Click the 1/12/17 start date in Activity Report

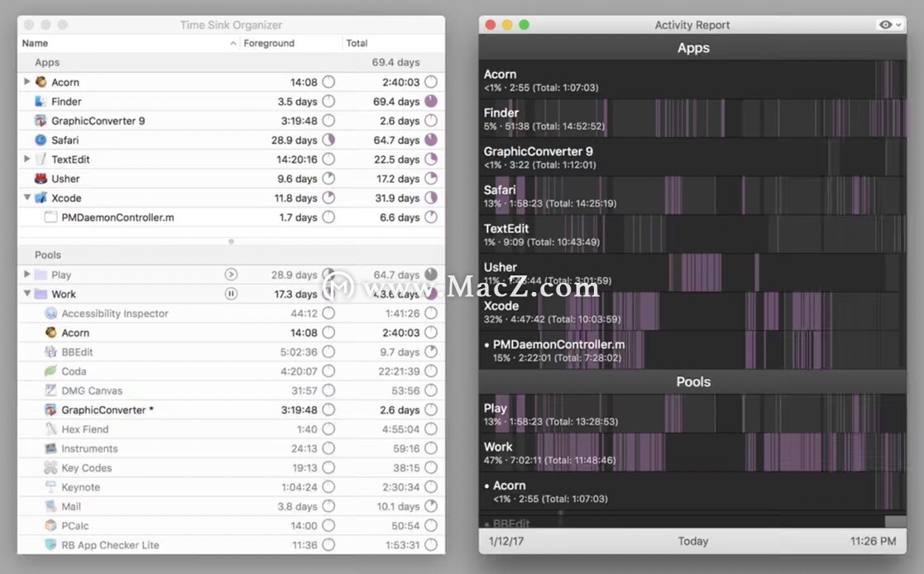point(506,541)
